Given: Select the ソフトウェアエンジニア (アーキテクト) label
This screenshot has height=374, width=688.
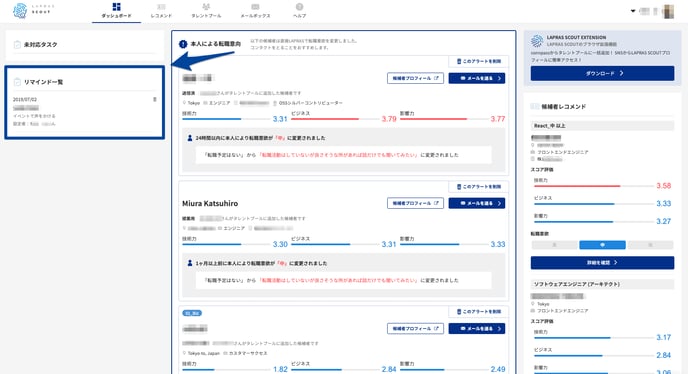Looking at the screenshot, I should (602, 284).
